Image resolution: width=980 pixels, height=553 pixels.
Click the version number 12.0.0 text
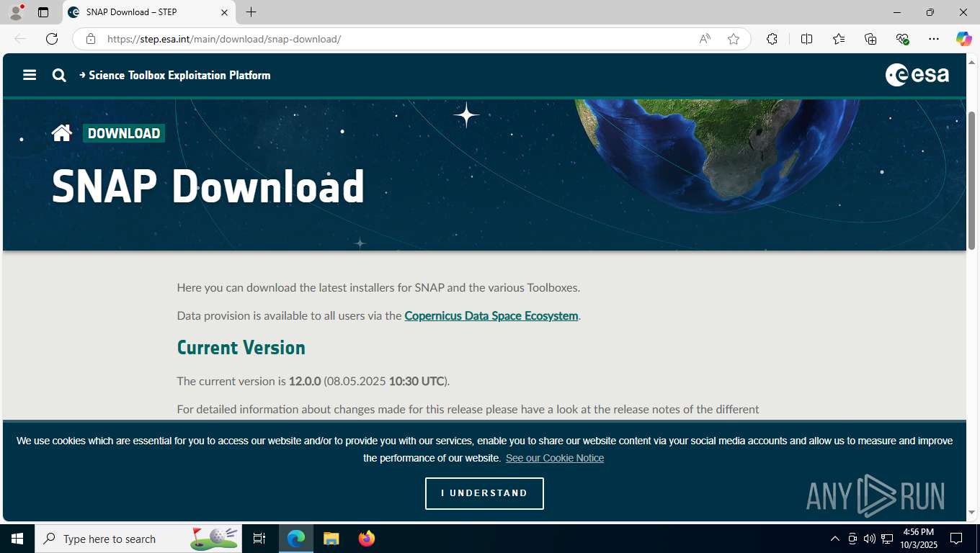pos(305,381)
